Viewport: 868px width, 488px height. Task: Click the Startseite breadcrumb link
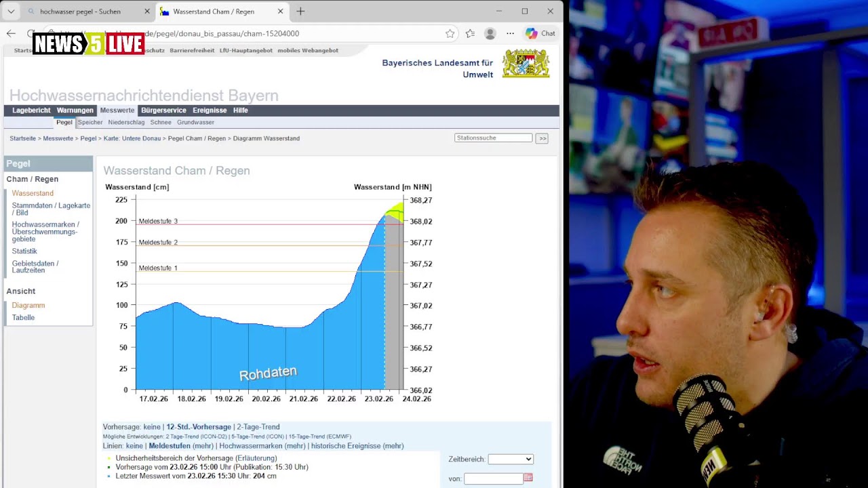click(22, 138)
